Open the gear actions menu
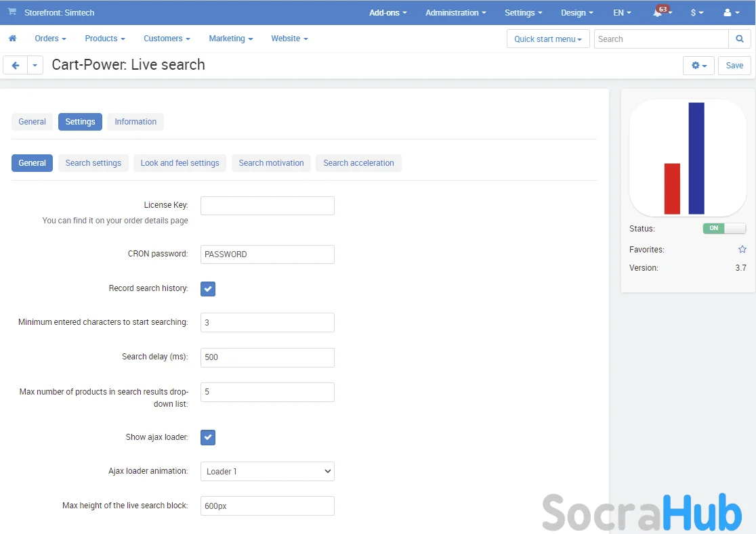Viewport: 756px width, 534px height. 698,66
